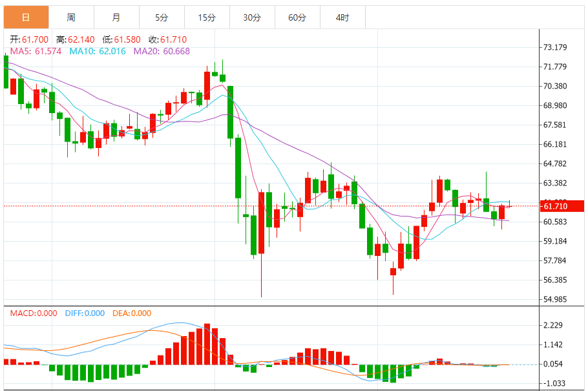Screen dimensions: 588x391
Task: Click the DIFF:0.000 label
Action: pos(85,313)
